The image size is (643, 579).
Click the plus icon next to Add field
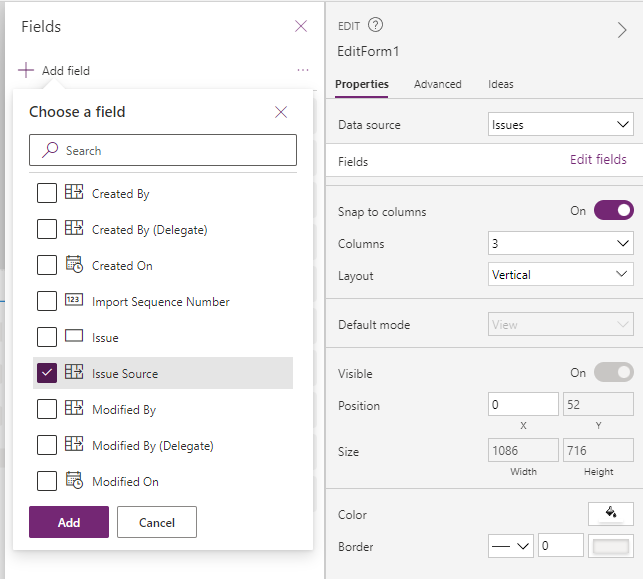click(26, 70)
